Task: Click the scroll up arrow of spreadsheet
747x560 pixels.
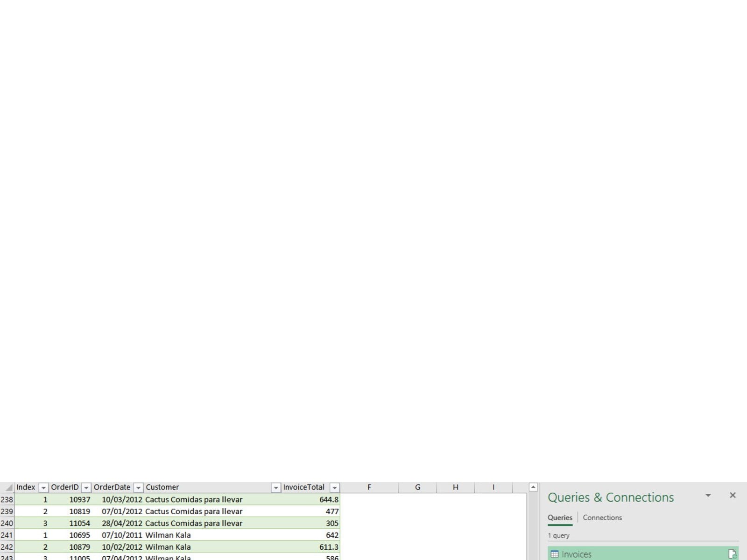Action: 533,487
